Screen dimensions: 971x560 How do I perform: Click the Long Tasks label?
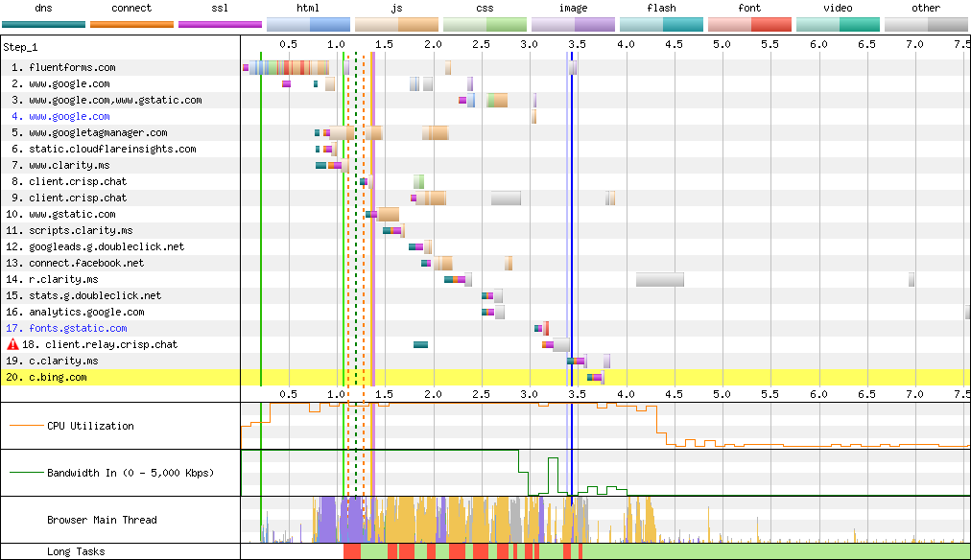76,551
